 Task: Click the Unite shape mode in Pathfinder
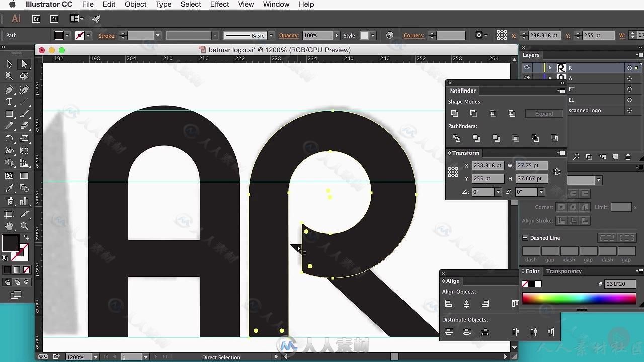click(x=454, y=114)
